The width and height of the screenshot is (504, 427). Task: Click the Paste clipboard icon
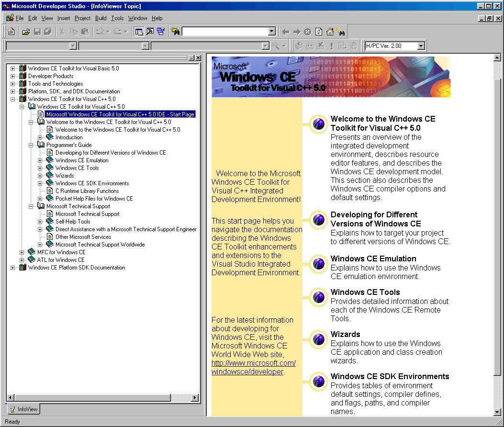click(x=85, y=32)
